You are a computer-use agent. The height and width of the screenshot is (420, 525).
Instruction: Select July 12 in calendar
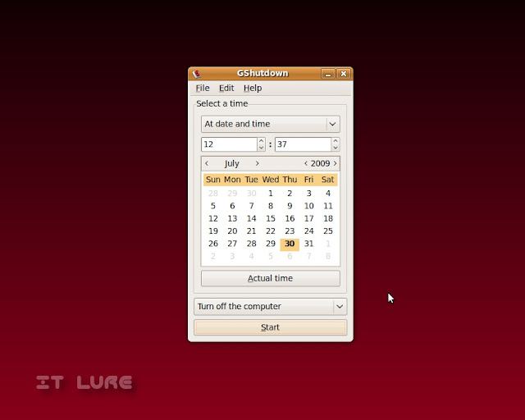(213, 219)
